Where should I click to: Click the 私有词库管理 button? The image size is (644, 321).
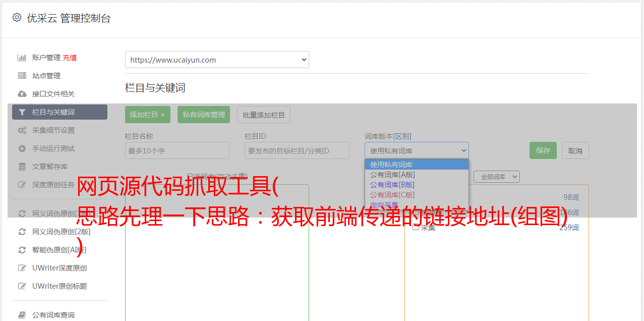pos(204,115)
